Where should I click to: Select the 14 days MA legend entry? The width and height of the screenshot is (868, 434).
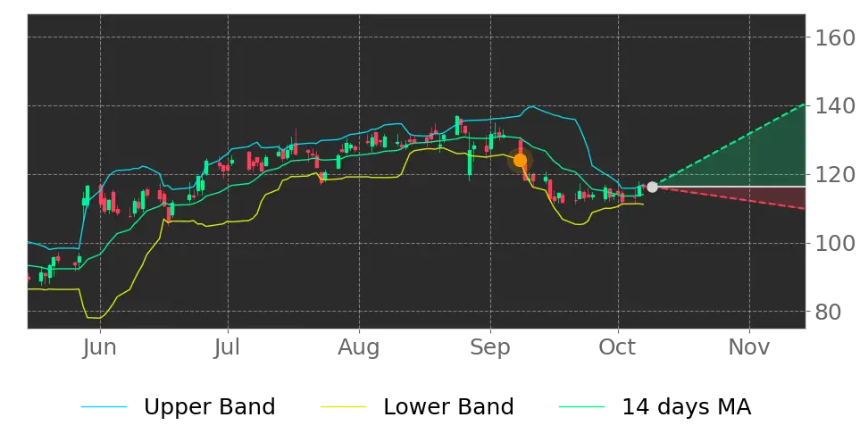tap(655, 407)
